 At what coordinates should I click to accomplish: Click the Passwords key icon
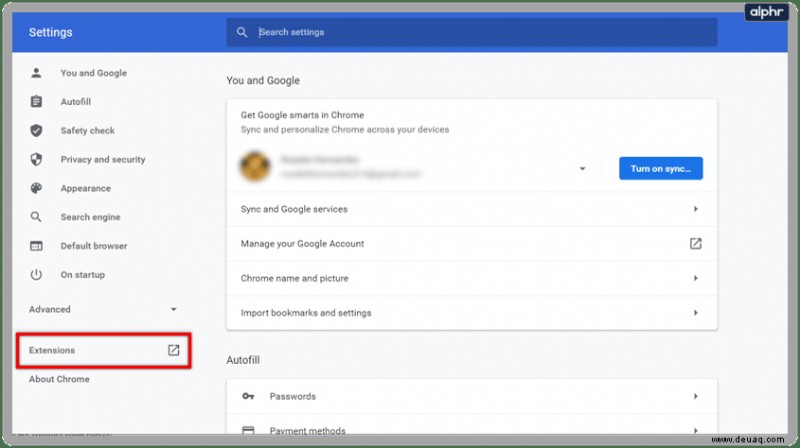(248, 396)
